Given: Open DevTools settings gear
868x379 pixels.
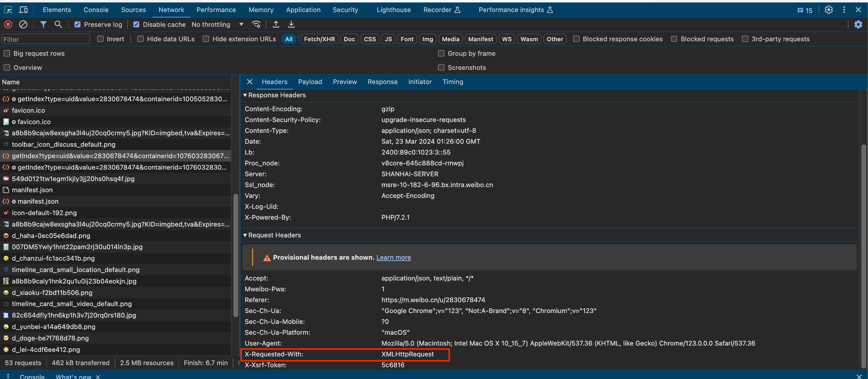Looking at the screenshot, I should coord(828,10).
